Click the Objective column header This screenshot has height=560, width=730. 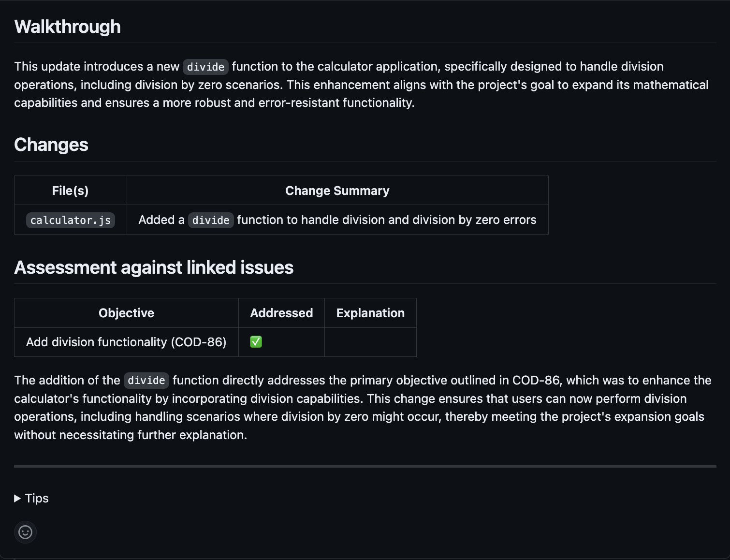tap(126, 313)
